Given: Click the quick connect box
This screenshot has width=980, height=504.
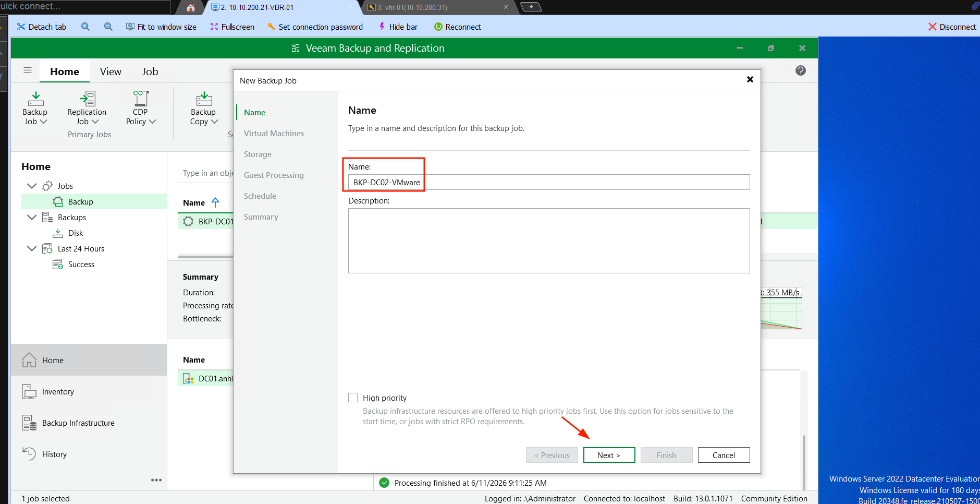Looking at the screenshot, I should click(x=85, y=7).
